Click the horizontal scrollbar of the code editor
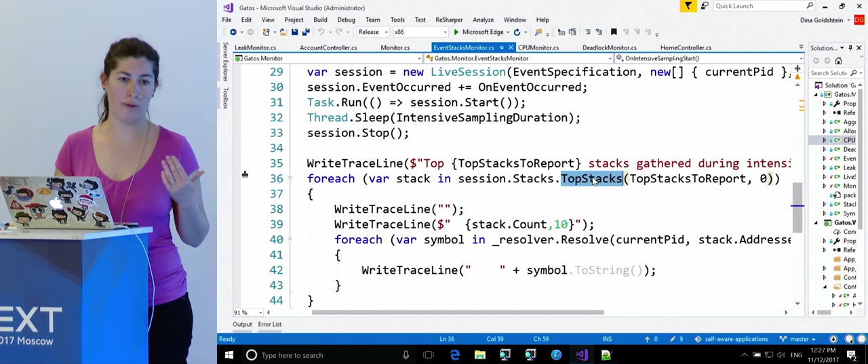868x364 pixels. 458,312
